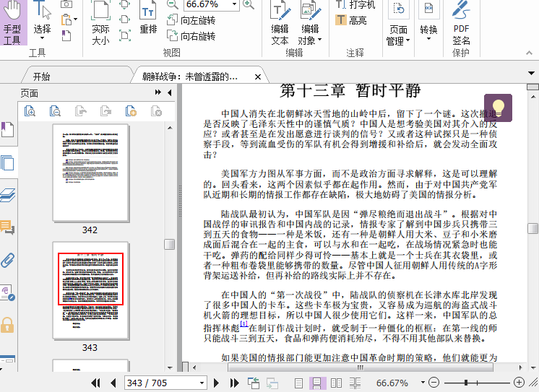Screen dimensions: 539x392
Task: Reduce page thumbnails icon
Action: (x=55, y=111)
